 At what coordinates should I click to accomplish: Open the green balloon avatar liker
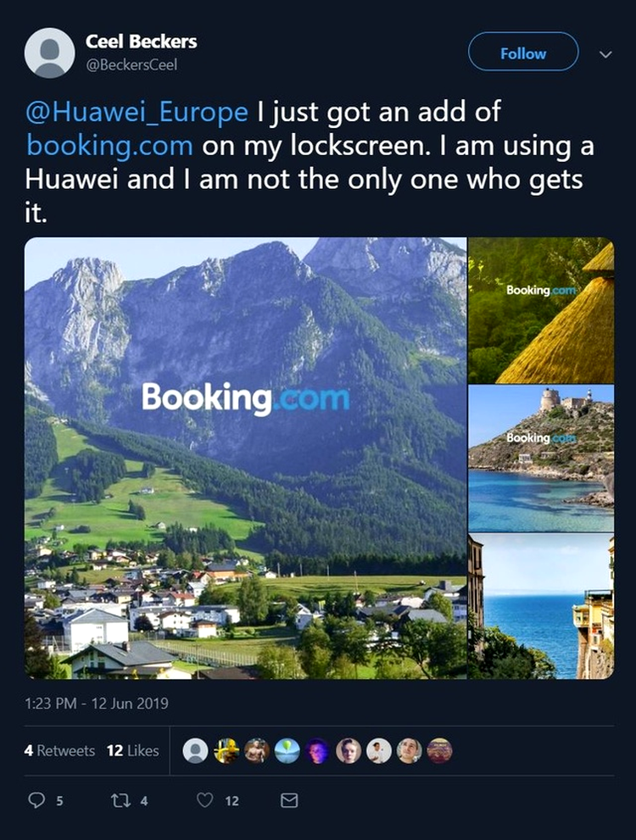287,750
